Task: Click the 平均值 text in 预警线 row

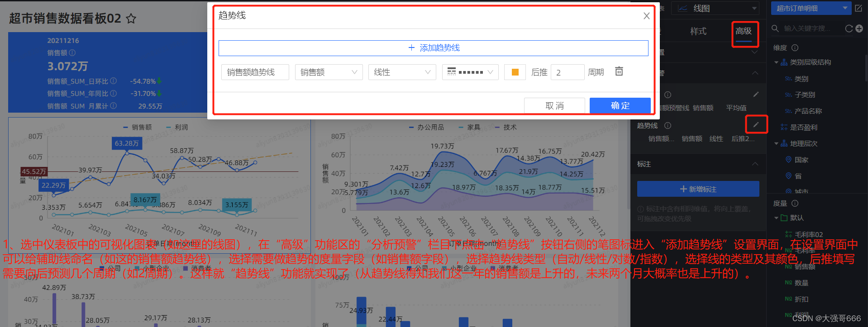Action: pos(736,108)
